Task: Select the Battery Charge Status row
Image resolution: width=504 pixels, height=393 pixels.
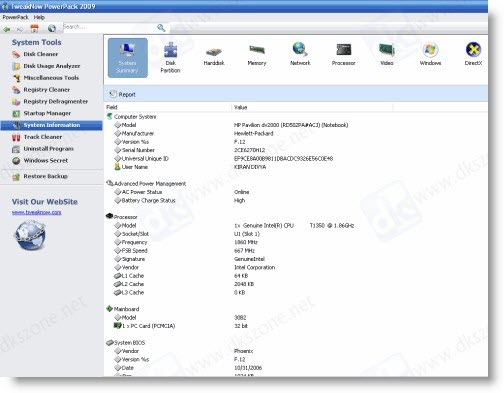Action: coord(296,200)
